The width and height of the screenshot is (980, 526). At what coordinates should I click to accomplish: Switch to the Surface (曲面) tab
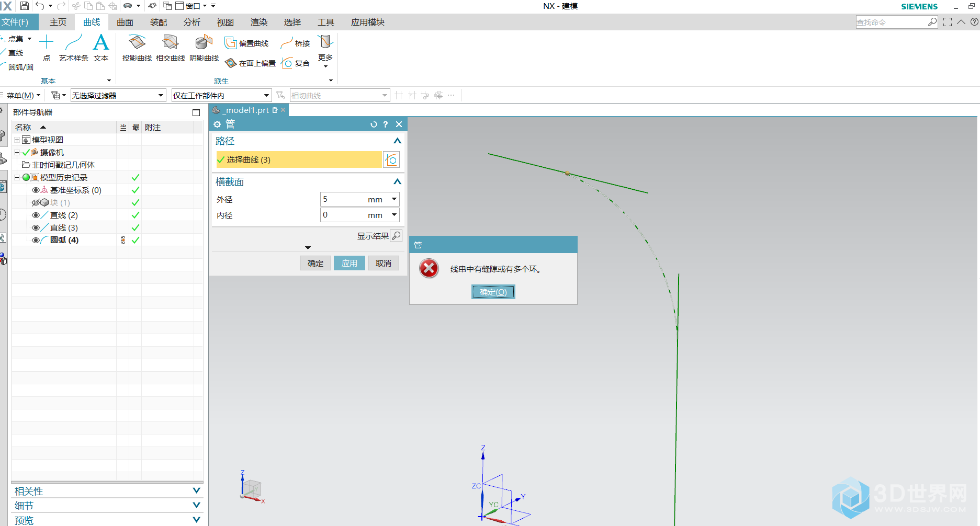pos(125,22)
